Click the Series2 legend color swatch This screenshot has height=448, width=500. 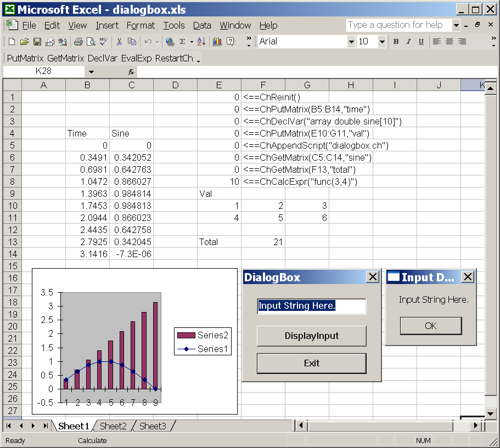186,335
